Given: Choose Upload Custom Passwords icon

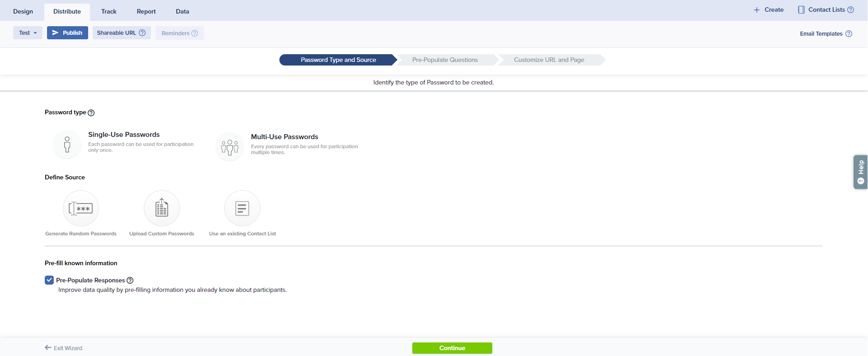Looking at the screenshot, I should coord(162,208).
